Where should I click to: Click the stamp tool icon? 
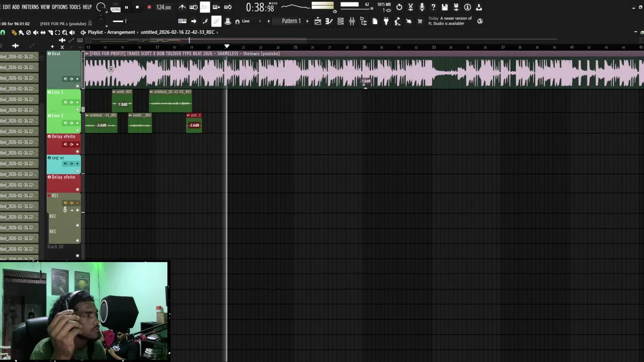pyautogui.click(x=228, y=21)
